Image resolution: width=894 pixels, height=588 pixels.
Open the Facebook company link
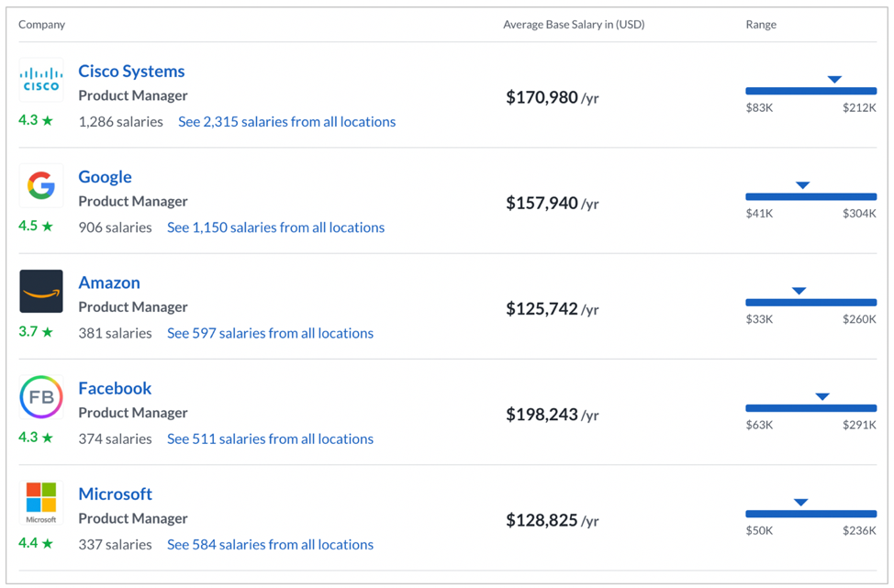pyautogui.click(x=115, y=389)
